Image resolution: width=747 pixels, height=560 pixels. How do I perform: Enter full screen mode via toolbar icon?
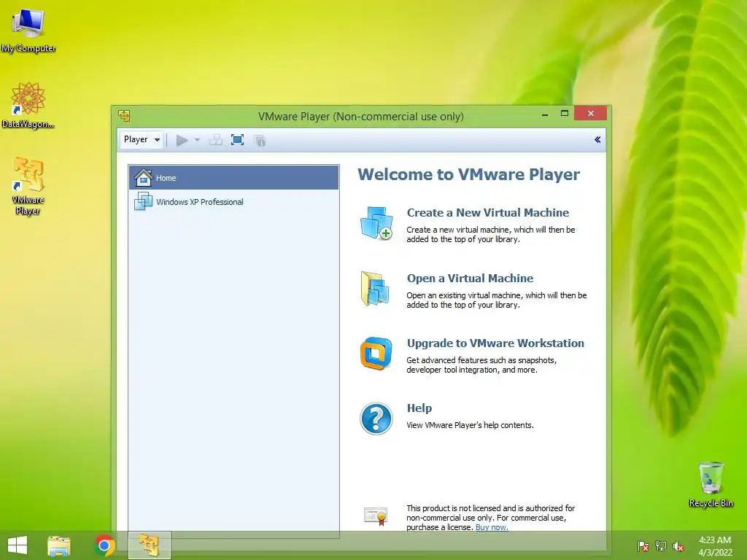point(237,140)
